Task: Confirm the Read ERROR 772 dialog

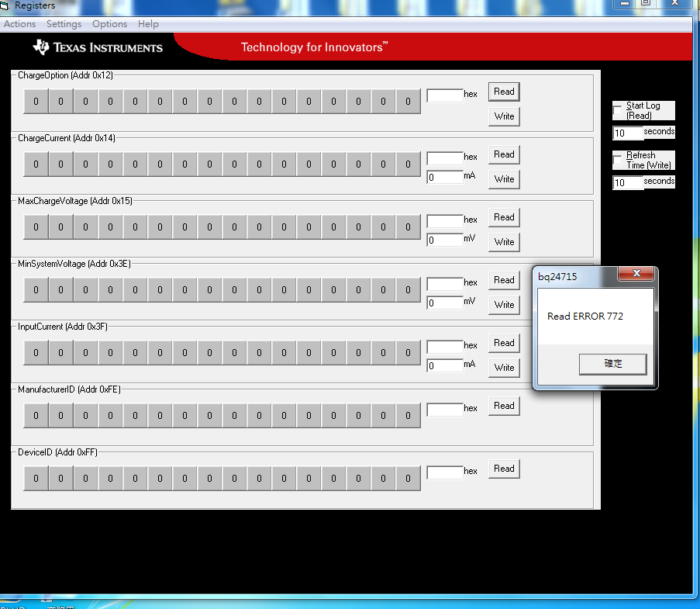Action: [612, 364]
